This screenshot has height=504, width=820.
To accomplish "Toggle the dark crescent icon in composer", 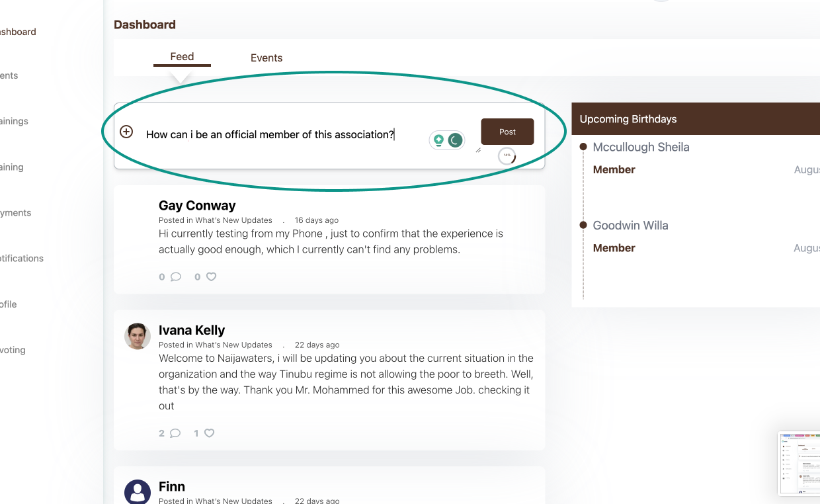I will pyautogui.click(x=455, y=140).
